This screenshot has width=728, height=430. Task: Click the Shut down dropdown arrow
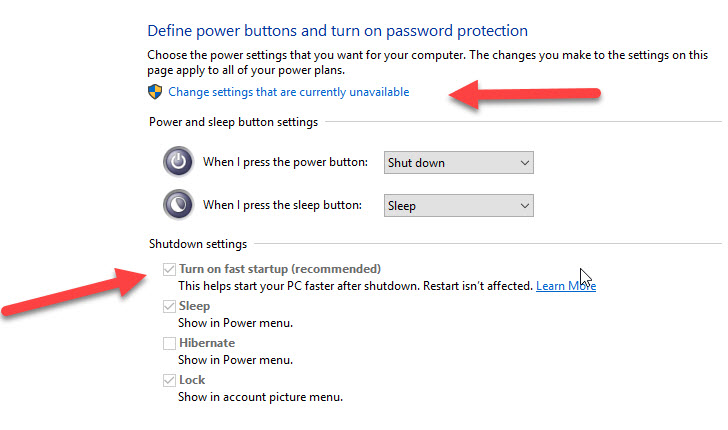point(525,163)
